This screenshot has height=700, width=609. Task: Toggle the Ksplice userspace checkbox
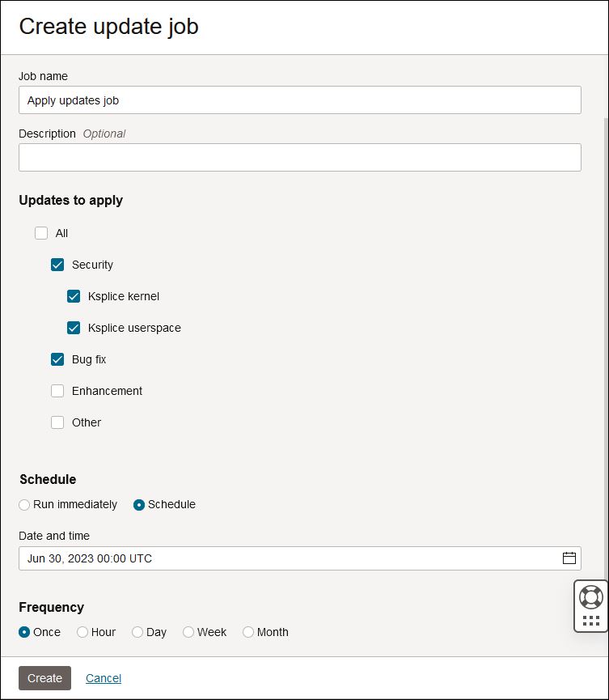point(74,328)
